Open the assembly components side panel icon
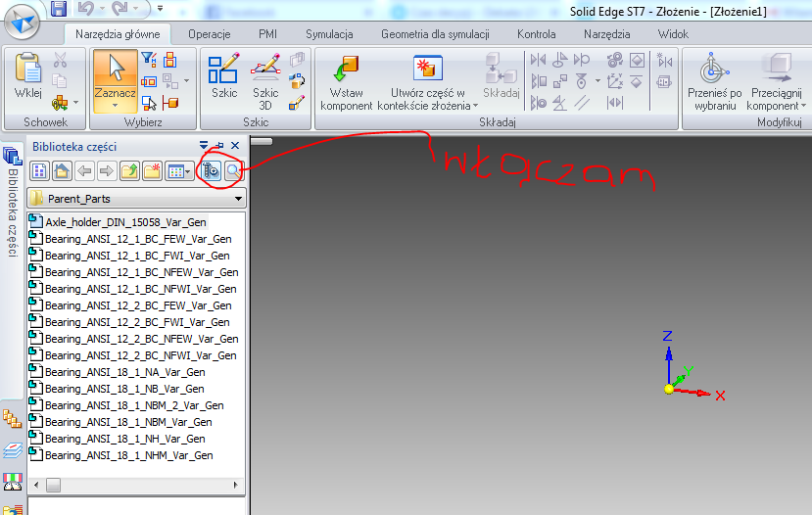The image size is (812, 515). coord(13,419)
